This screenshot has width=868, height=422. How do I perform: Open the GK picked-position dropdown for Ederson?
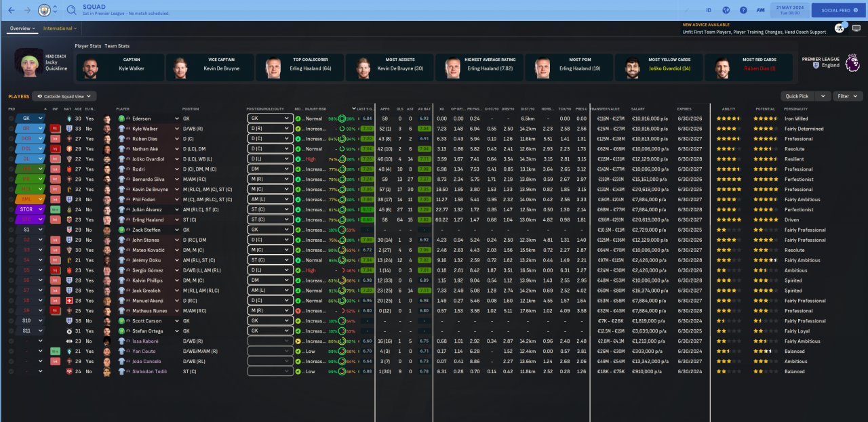[x=31, y=119]
